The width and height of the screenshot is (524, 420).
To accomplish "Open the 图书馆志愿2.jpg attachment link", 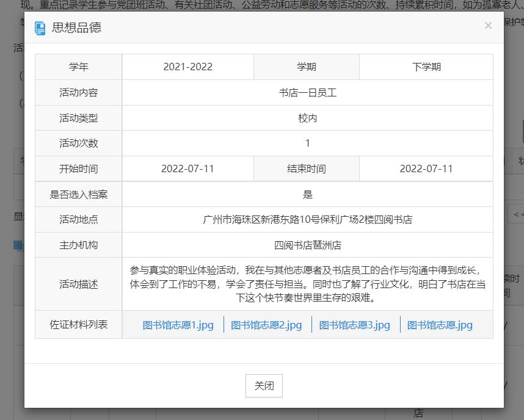I will point(266,325).
